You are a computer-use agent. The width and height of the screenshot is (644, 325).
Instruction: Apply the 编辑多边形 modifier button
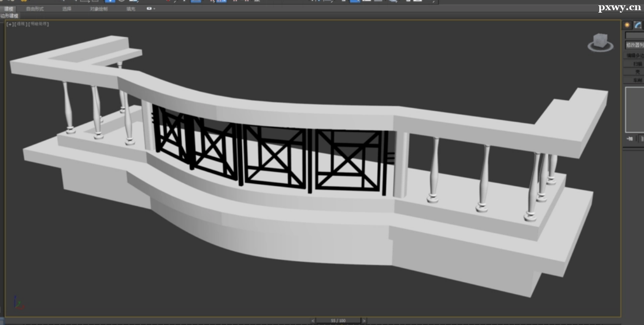point(634,56)
